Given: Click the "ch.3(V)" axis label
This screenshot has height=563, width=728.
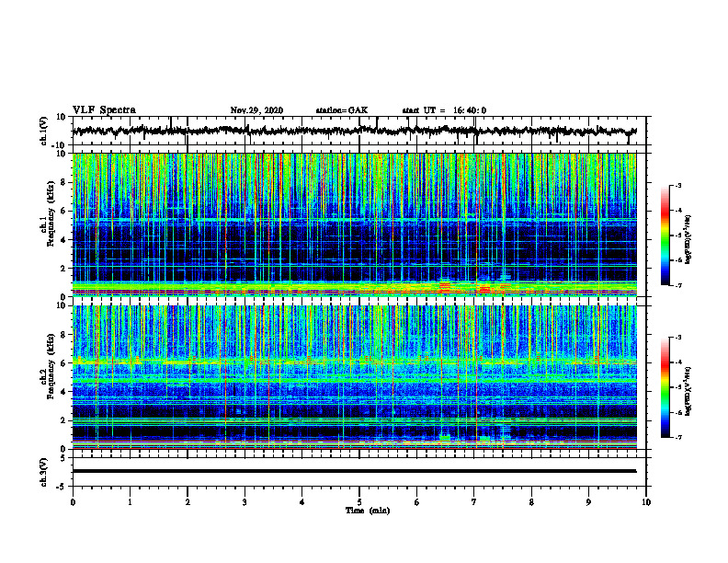Looking at the screenshot, I should point(44,472).
